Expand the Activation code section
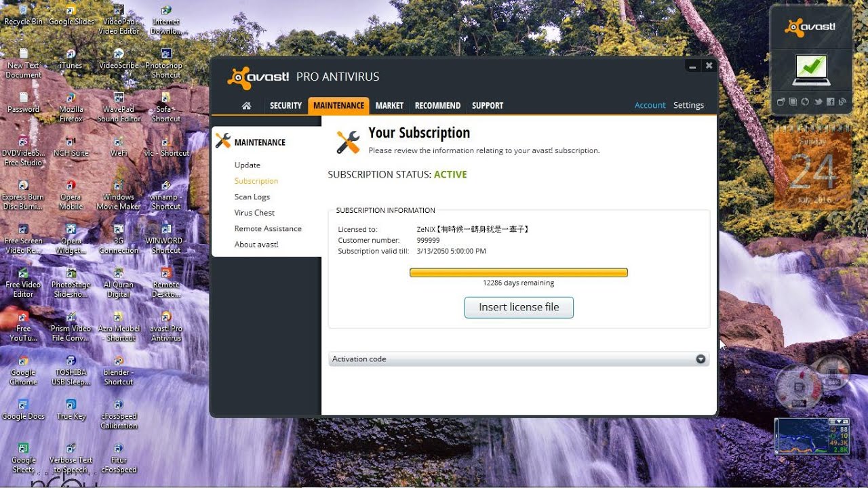868x488 pixels. [x=519, y=359]
